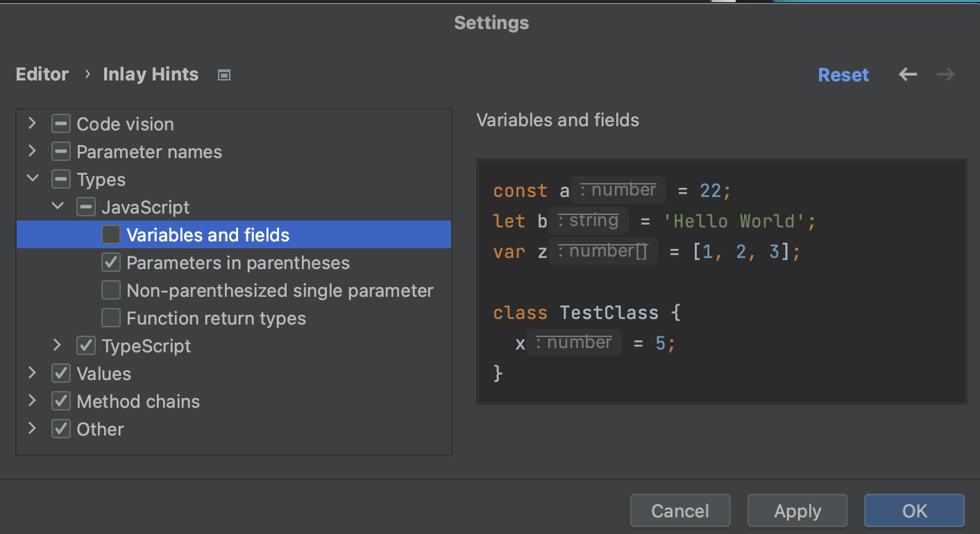
Task: Uncheck Parameters in parentheses
Action: (x=110, y=262)
